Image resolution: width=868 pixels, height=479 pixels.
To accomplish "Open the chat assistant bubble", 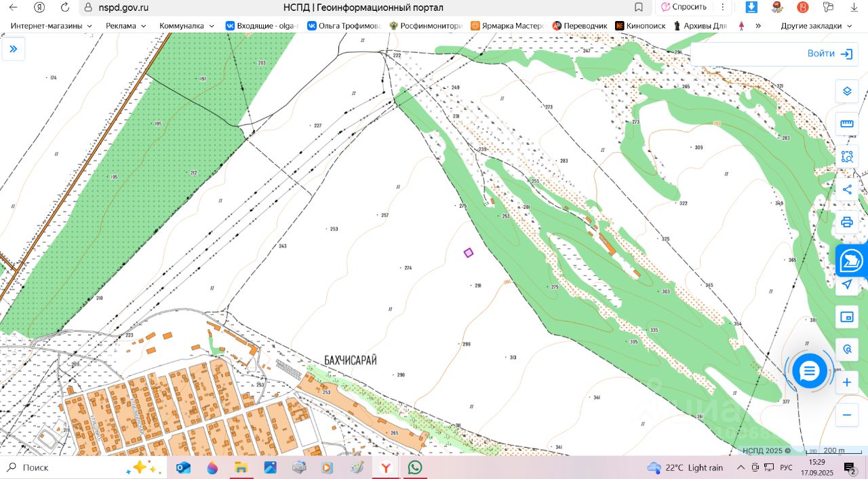I will [810, 370].
